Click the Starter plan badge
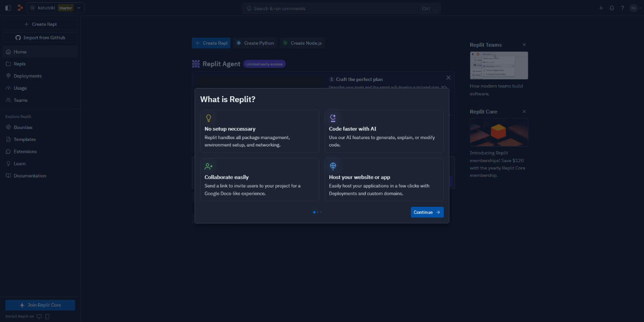The height and width of the screenshot is (322, 644). [65, 8]
